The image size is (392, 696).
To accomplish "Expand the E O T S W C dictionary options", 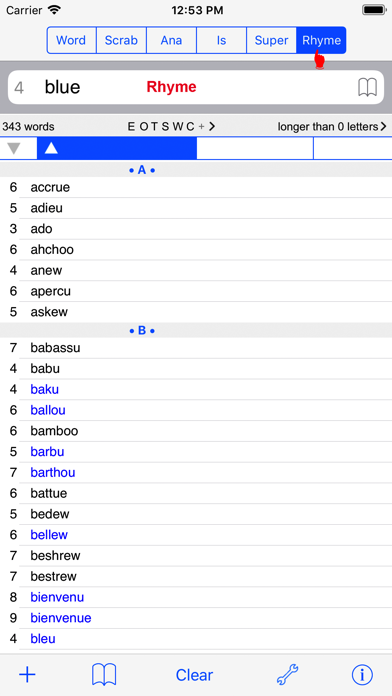I will (171, 127).
